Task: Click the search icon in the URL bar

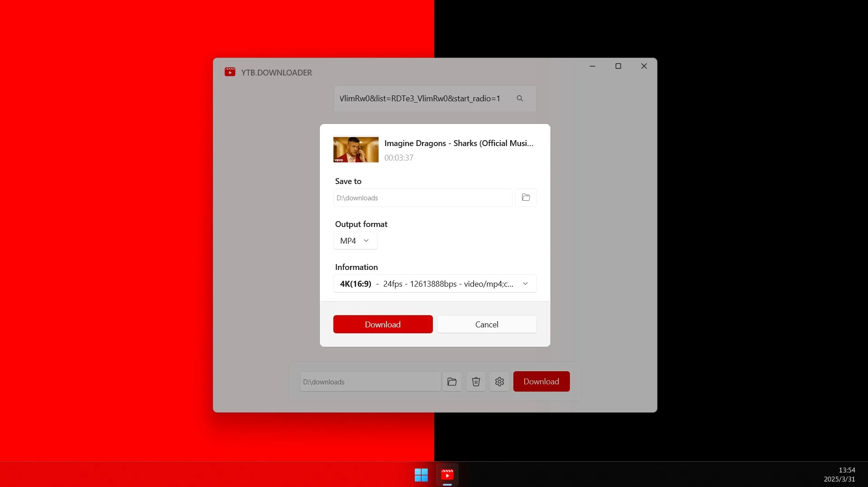Action: 520,98
